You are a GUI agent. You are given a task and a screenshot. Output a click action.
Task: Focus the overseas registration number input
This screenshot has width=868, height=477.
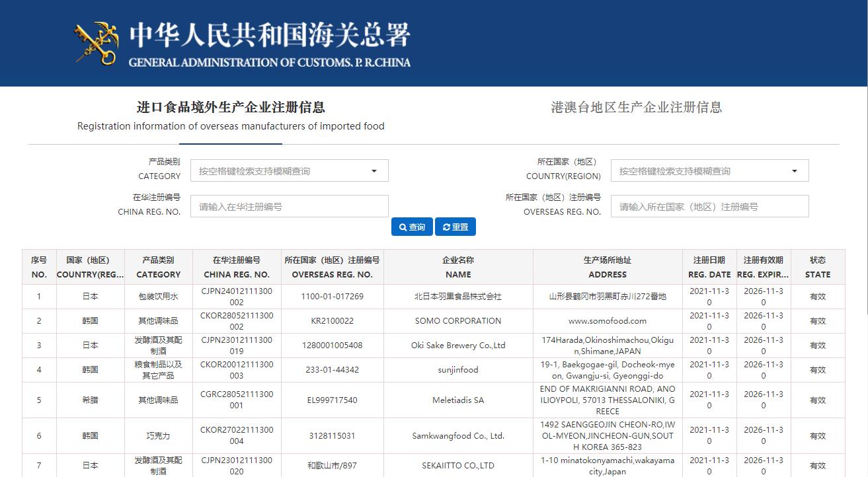coord(709,207)
